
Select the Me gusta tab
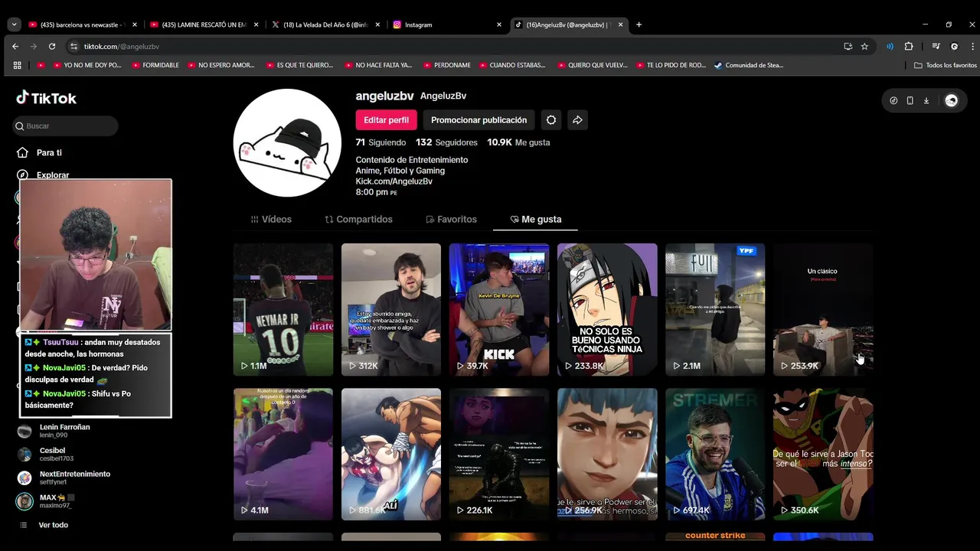click(x=536, y=219)
